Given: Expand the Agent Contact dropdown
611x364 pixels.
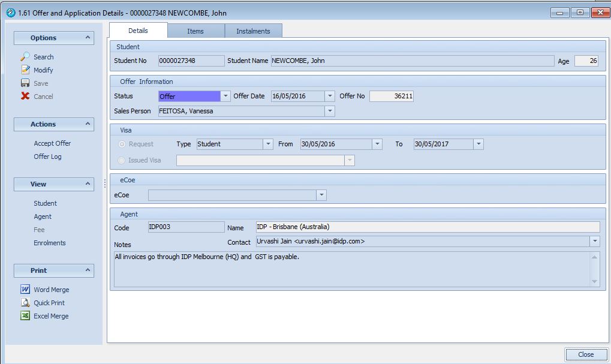Looking at the screenshot, I should point(594,241).
